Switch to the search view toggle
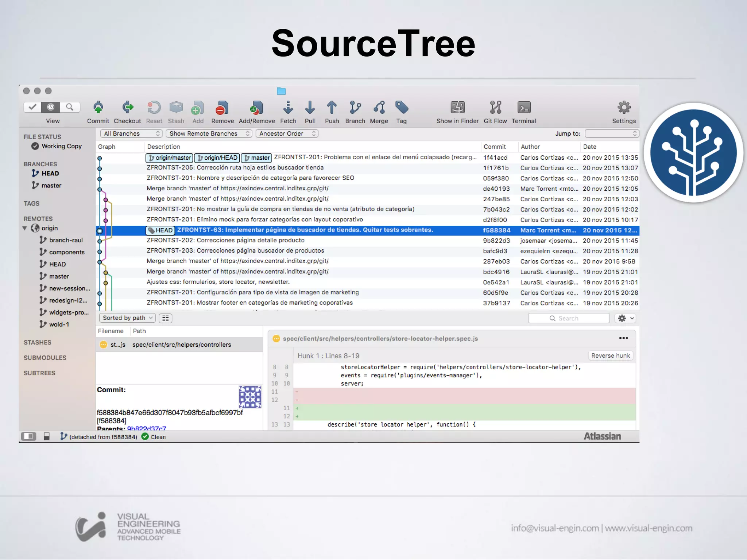The image size is (747, 560). click(70, 107)
